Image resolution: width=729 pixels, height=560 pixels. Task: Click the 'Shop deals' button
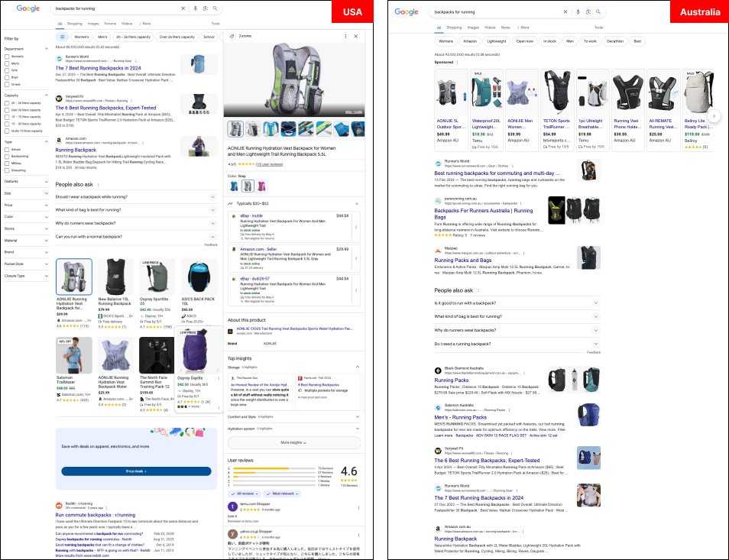(136, 471)
